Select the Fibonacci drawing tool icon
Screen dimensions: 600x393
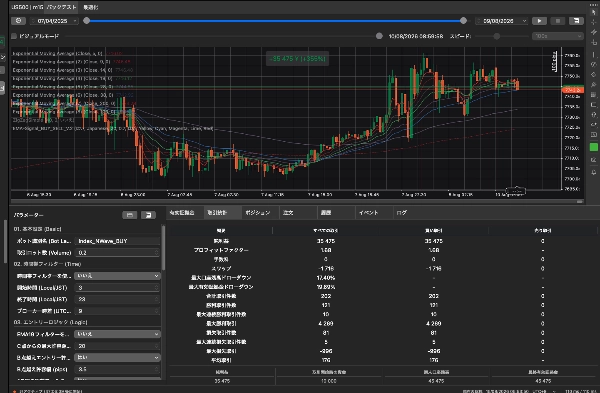(x=593, y=64)
